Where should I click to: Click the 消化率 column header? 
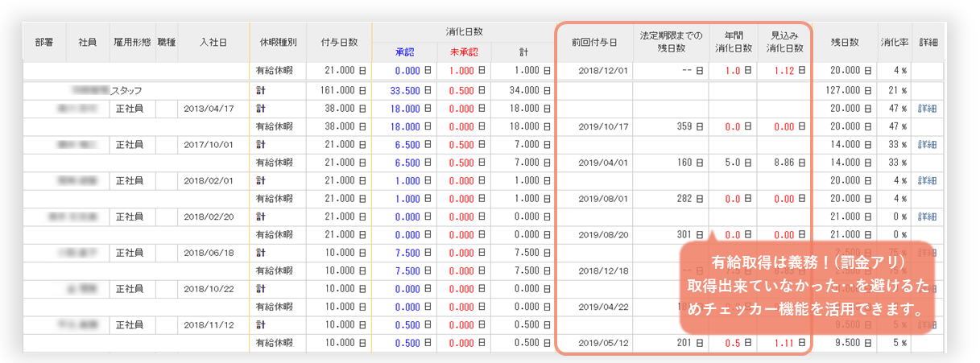pos(894,43)
